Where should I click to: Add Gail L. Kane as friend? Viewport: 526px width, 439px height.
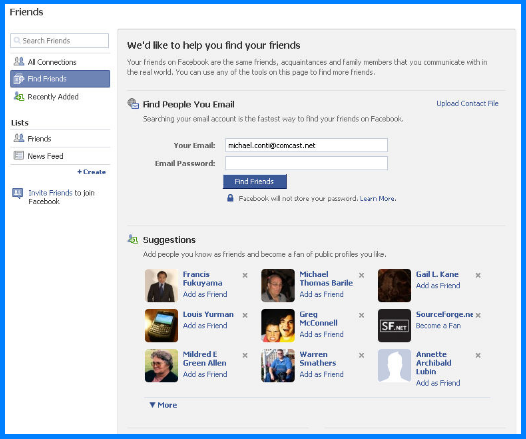[438, 285]
